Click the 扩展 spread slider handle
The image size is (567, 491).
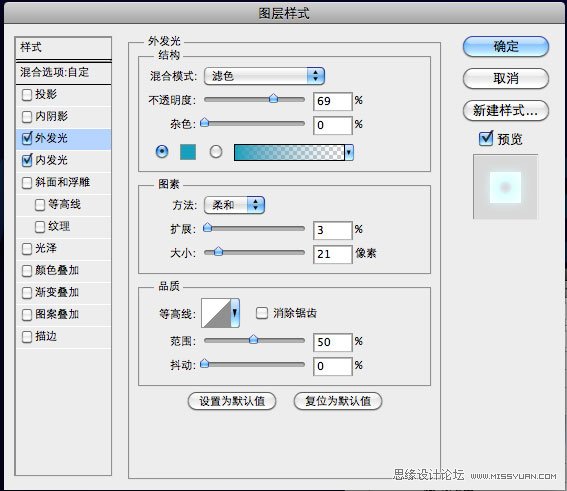[x=208, y=227]
